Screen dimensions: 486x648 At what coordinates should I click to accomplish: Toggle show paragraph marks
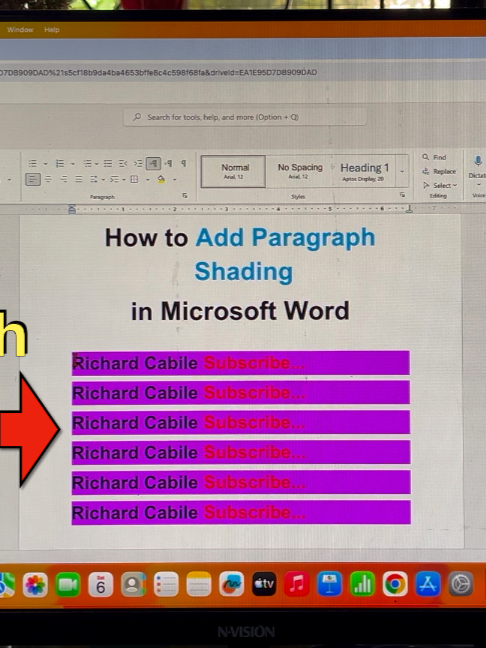[184, 164]
